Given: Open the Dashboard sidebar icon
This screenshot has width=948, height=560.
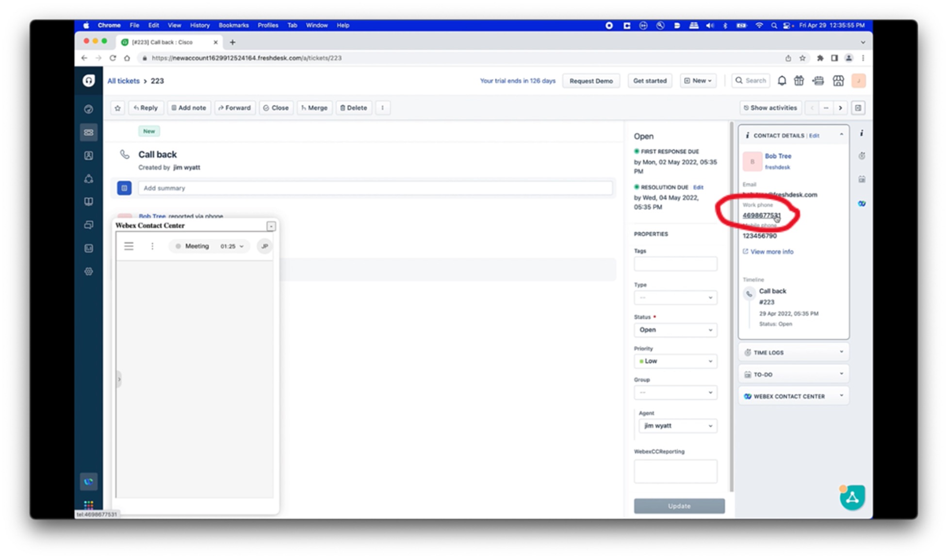Looking at the screenshot, I should click(88, 109).
